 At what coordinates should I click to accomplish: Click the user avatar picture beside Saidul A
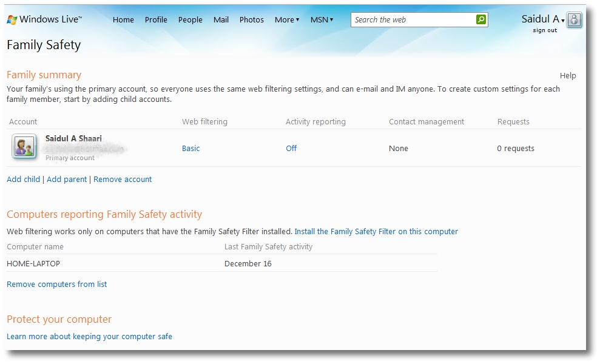[x=574, y=19]
